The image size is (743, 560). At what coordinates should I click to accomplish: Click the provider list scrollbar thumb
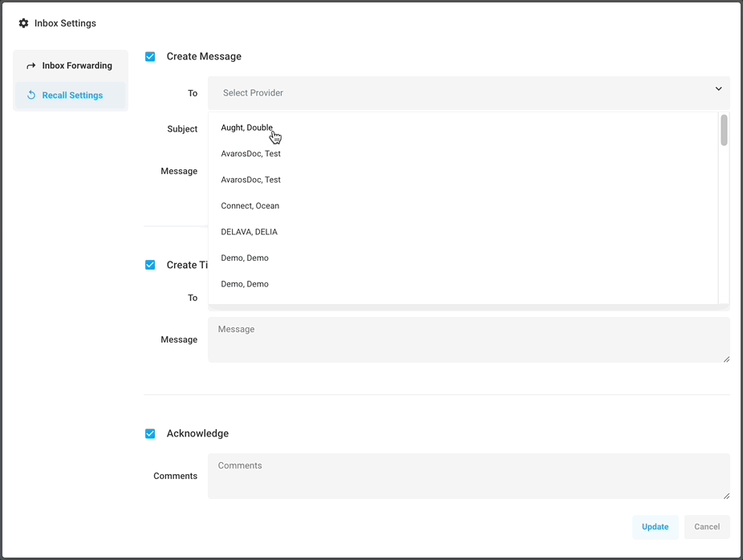click(724, 130)
